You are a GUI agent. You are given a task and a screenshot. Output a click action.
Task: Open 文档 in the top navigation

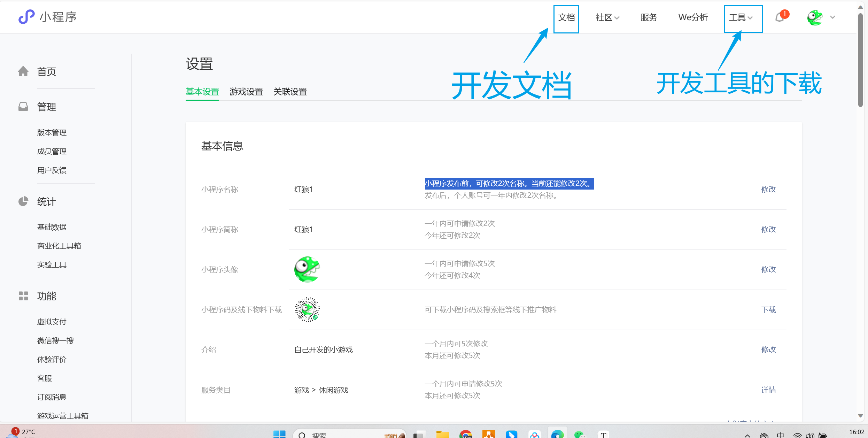pyautogui.click(x=566, y=17)
